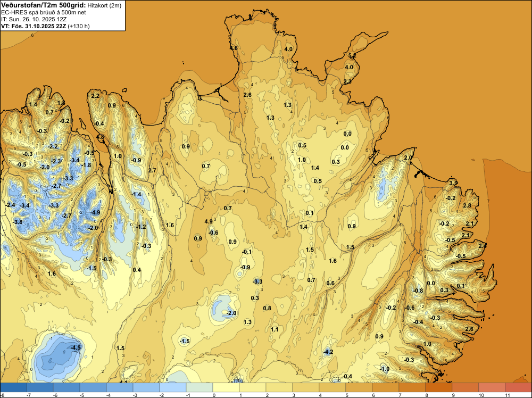Click the init time 'IT: Sun. 26. 10. 2025 12Z'
Viewport: 532px width, 398px height.
(x=34, y=19)
